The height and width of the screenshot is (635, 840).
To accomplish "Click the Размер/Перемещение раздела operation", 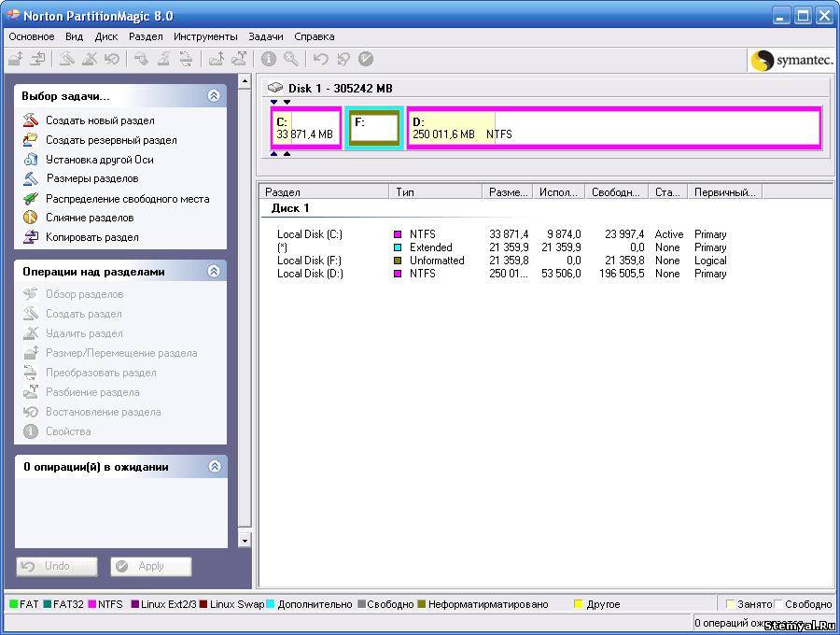I will click(121, 353).
